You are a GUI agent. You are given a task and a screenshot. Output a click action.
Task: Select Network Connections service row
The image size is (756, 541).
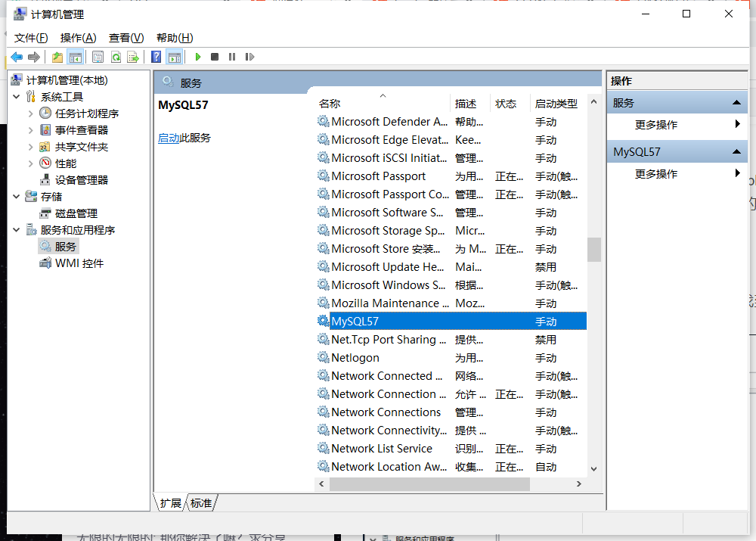(x=451, y=412)
